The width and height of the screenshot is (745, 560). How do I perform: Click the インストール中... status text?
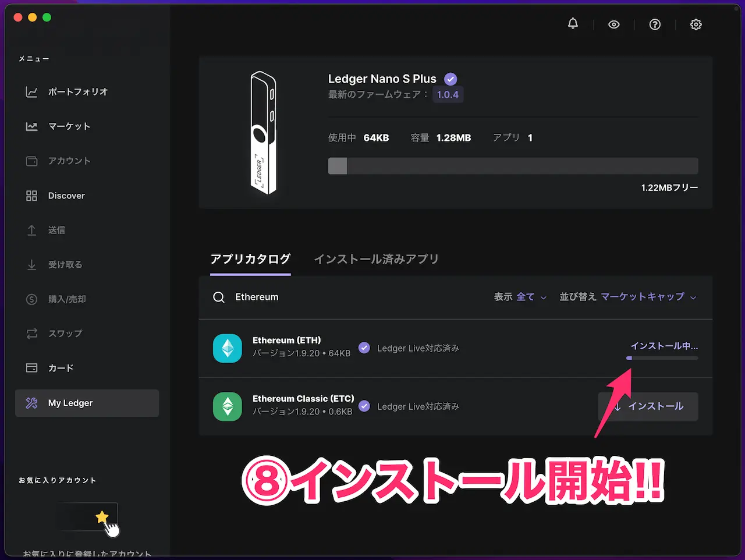[x=664, y=346]
